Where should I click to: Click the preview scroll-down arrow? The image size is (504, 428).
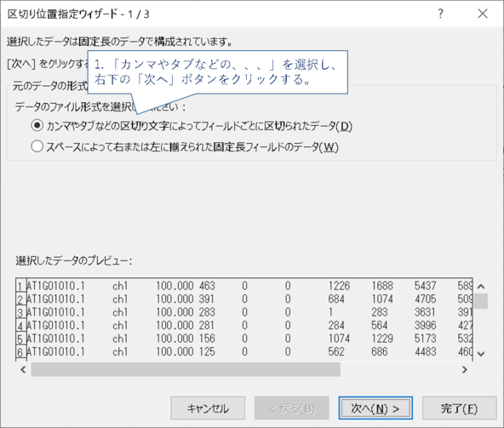tap(481, 354)
